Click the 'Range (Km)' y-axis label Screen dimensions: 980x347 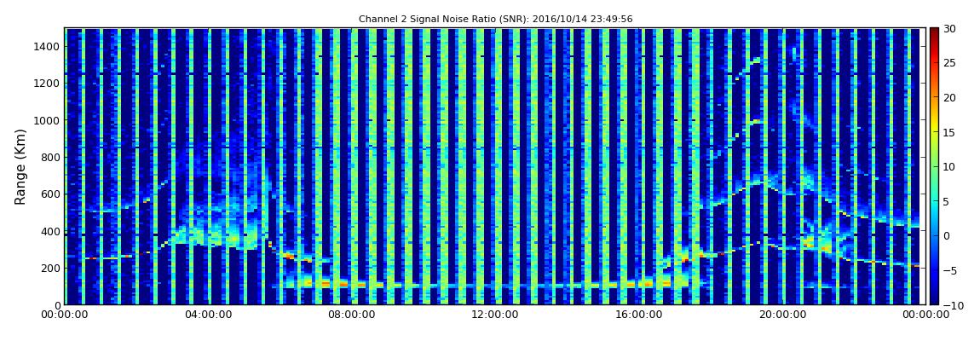pyautogui.click(x=20, y=167)
